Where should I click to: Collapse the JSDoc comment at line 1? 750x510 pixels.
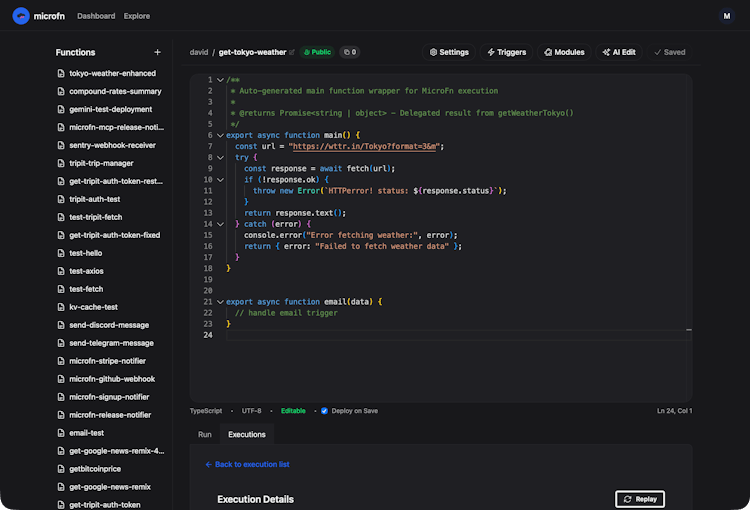click(221, 80)
